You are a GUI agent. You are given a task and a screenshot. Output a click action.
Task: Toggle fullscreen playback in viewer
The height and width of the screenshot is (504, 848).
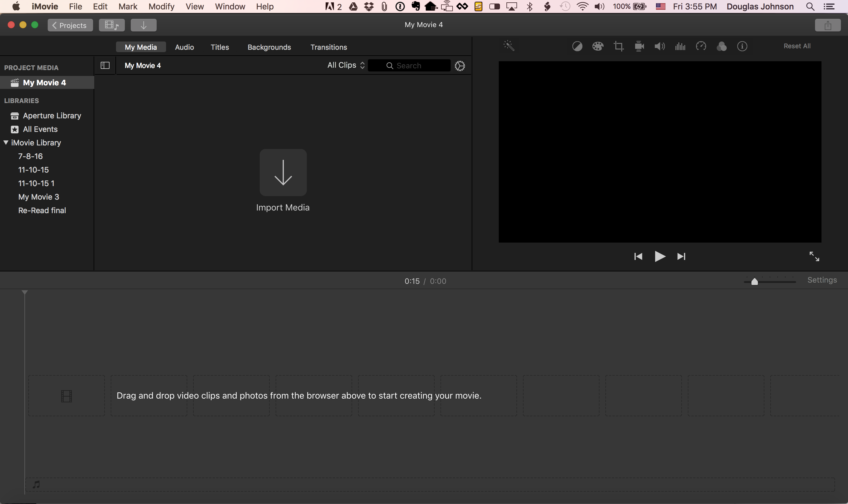pyautogui.click(x=814, y=256)
